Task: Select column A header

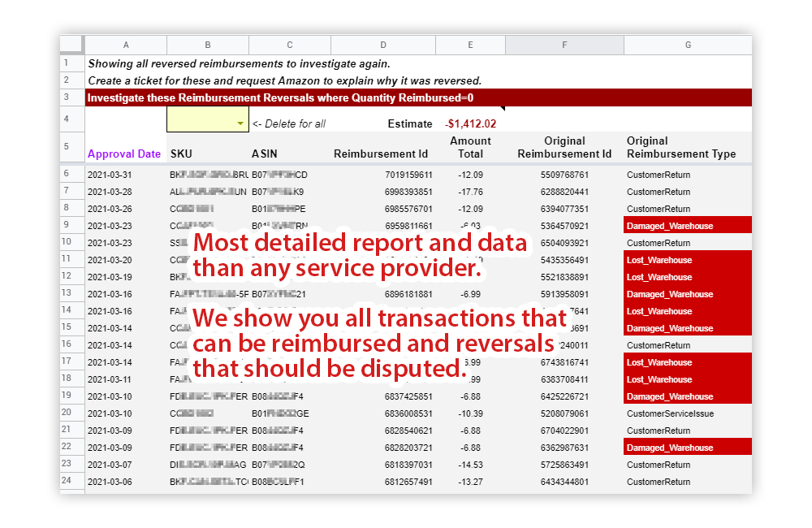Action: 126,45
